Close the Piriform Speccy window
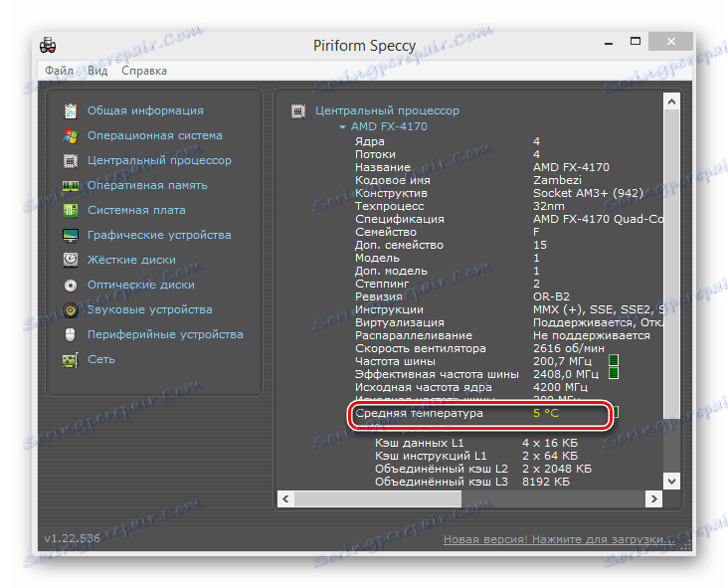This screenshot has height=588, width=728. click(671, 42)
